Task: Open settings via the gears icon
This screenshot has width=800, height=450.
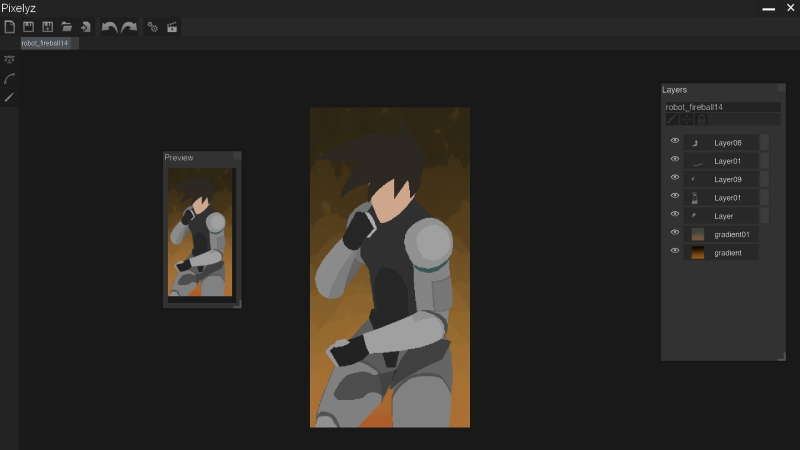Action: pyautogui.click(x=153, y=27)
